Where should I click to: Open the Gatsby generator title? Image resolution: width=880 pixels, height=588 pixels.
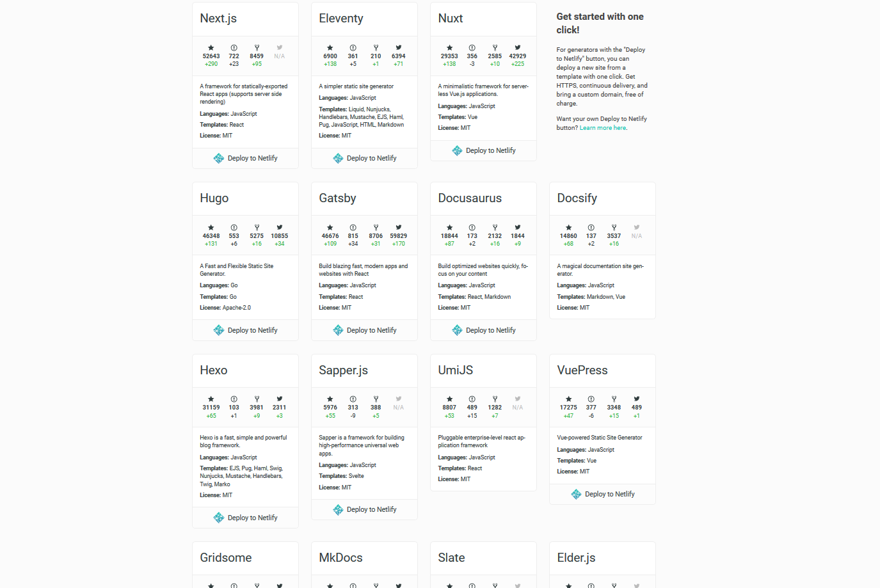(337, 198)
